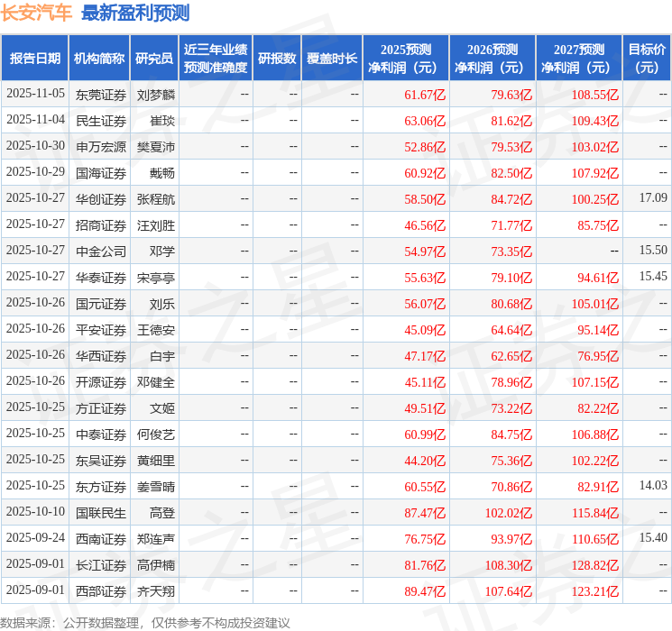672x631 pixels.
Task: Open 招商证券 institution name
Action: (x=101, y=225)
